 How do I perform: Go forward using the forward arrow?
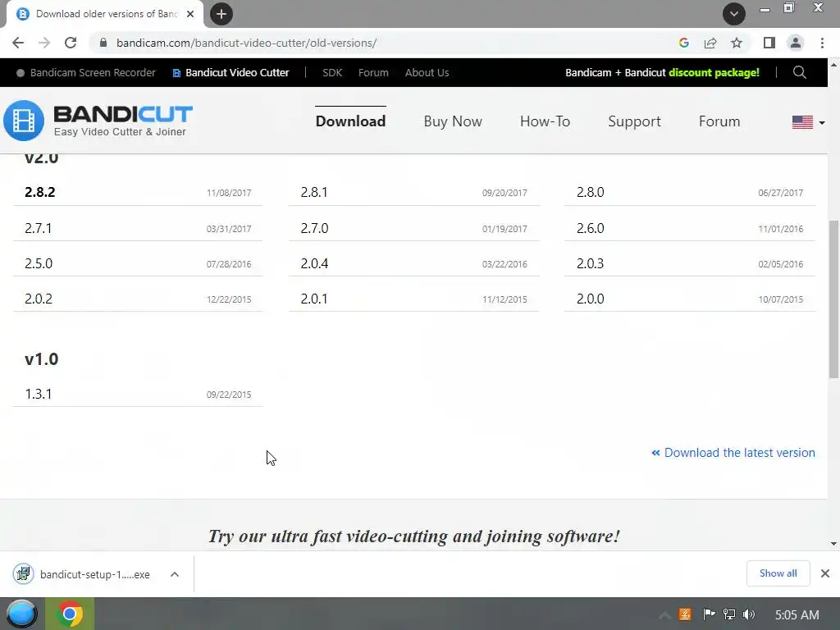tap(44, 43)
